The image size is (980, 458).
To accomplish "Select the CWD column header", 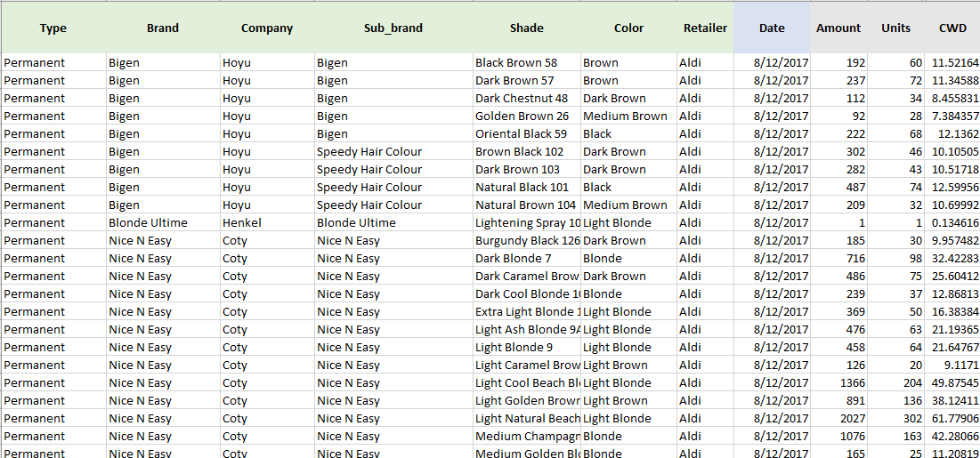I will [952, 28].
